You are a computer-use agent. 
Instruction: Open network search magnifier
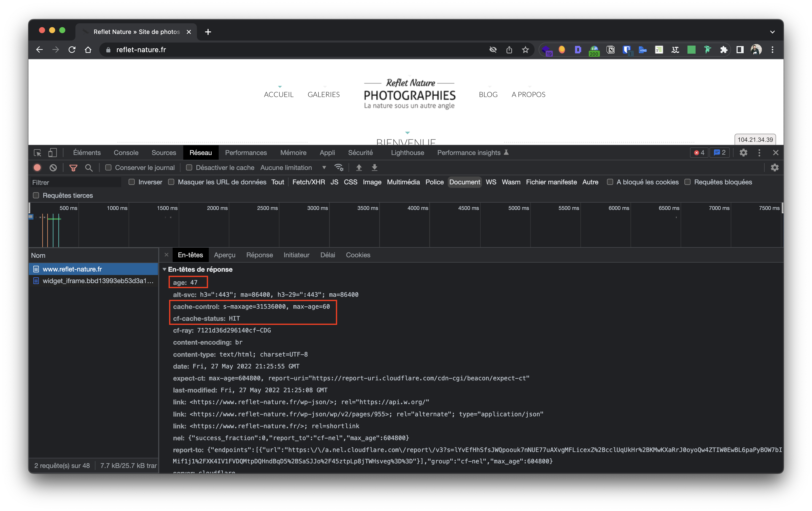click(89, 168)
